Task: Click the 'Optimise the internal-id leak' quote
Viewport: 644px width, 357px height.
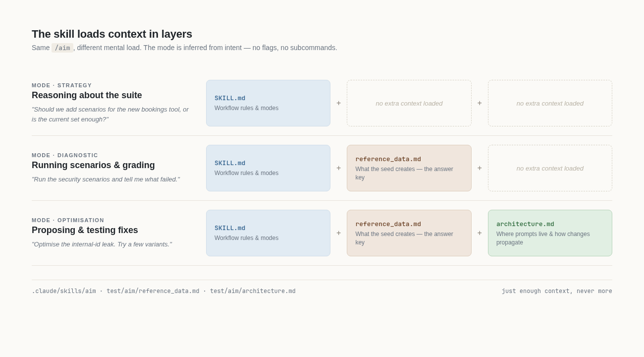Action: pyautogui.click(x=102, y=244)
